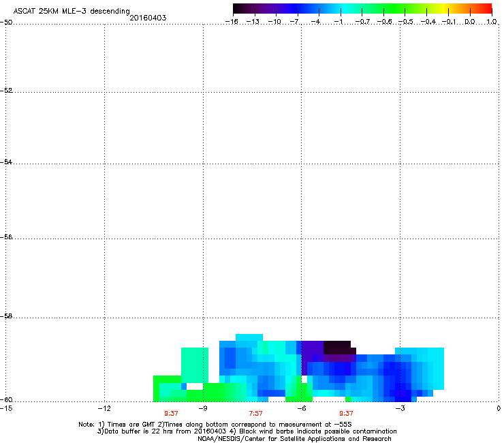Click the -1 color scale label
504x443 pixels.
click(338, 22)
